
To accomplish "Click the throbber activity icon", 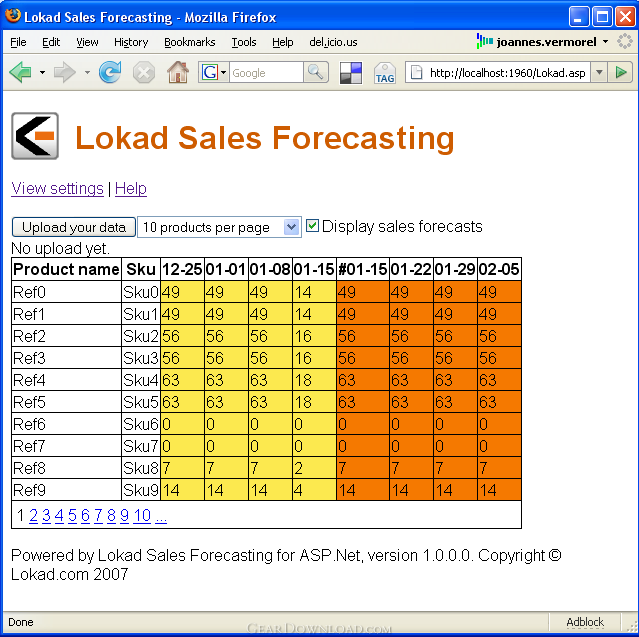I will 625,42.
